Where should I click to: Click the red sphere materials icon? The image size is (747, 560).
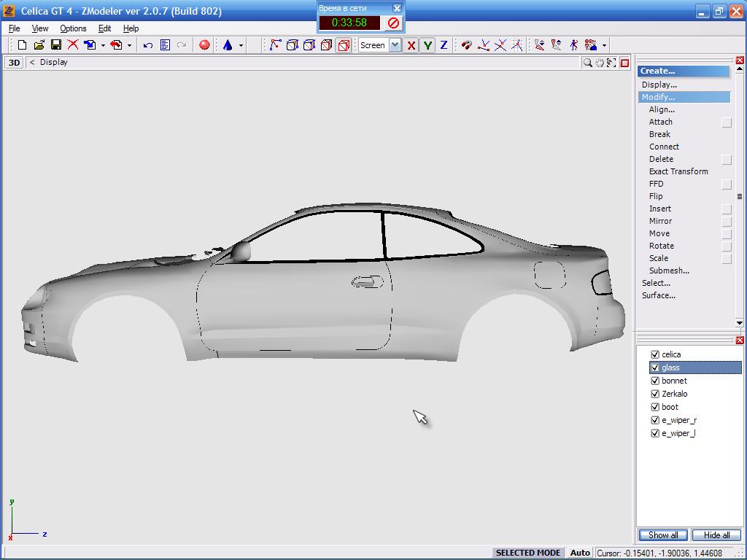tap(204, 45)
